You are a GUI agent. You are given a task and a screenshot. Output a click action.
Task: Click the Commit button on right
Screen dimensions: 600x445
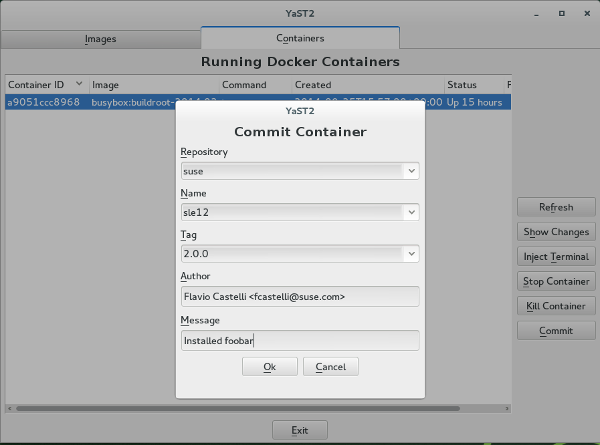[x=556, y=330]
